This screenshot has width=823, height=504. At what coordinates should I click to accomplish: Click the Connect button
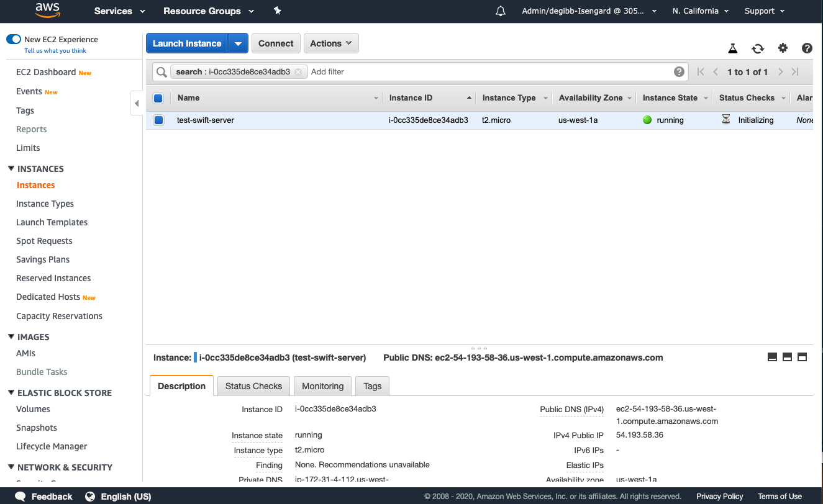[276, 43]
